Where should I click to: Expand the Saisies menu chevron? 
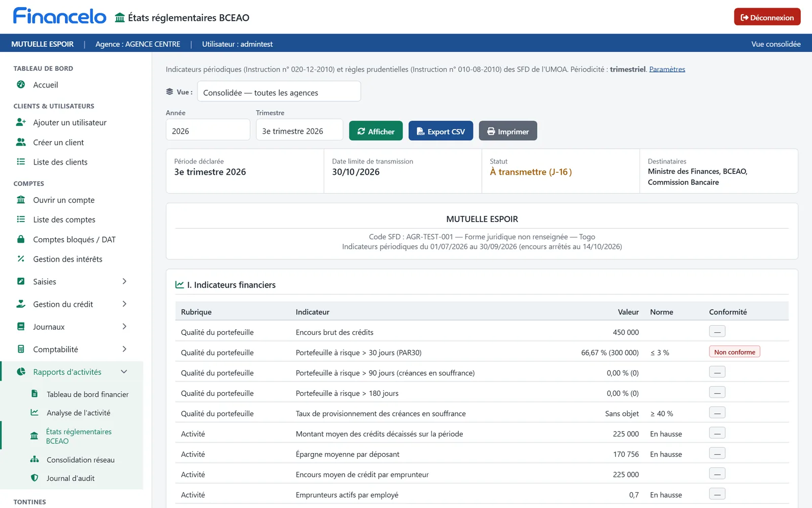pos(124,281)
